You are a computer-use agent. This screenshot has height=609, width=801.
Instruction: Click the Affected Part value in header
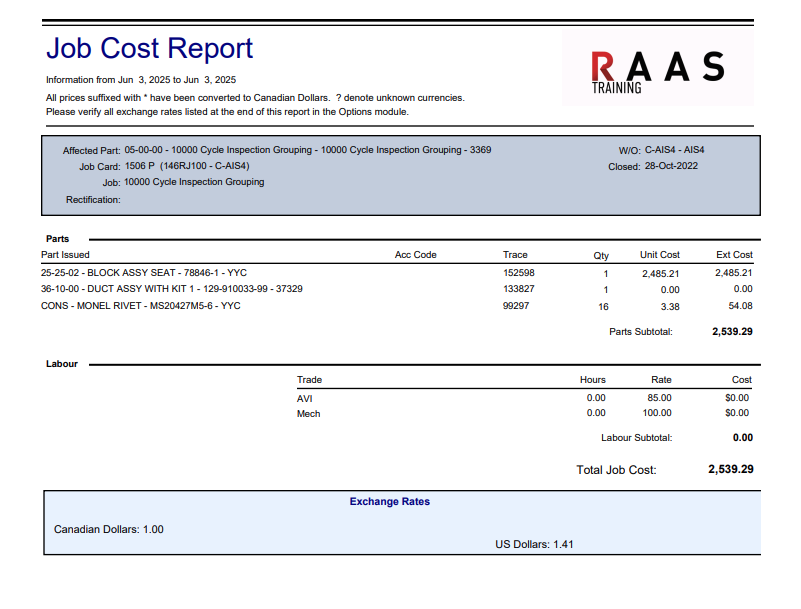[x=307, y=150]
